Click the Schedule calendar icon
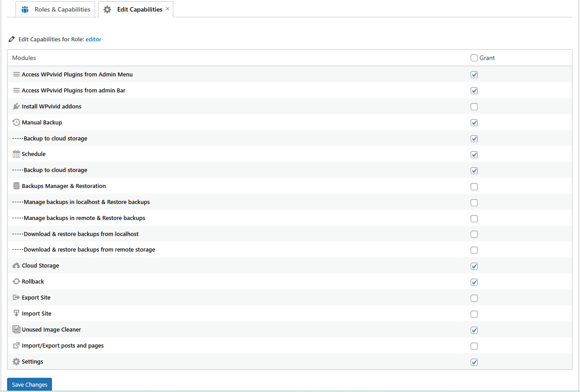The image size is (580, 392). [x=16, y=154]
